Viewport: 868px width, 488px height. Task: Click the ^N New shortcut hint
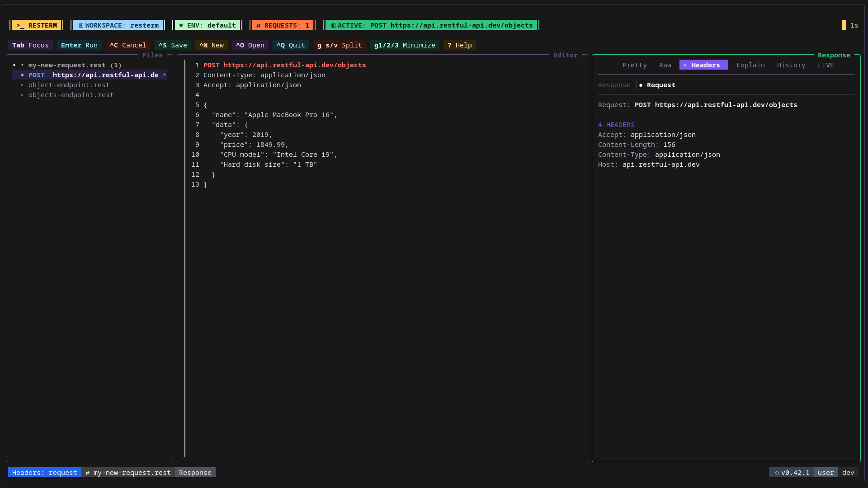pos(212,45)
